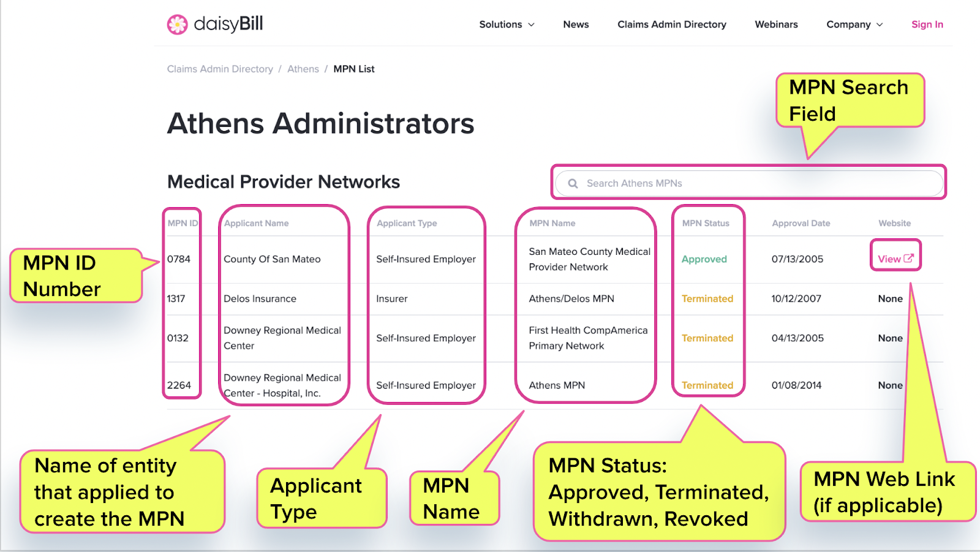980x552 pixels.
Task: Click First Health CompAmerica Primary Network
Action: [588, 338]
